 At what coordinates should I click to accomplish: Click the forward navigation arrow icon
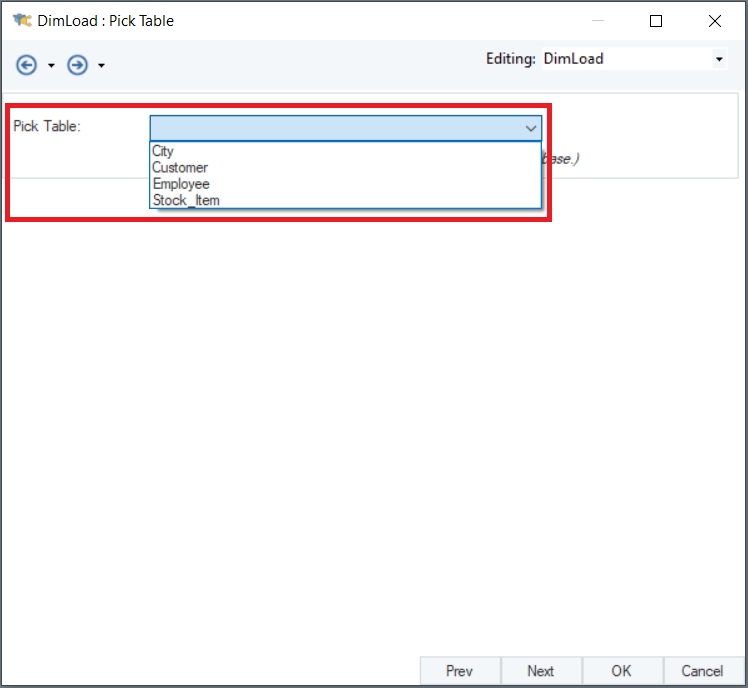[x=77, y=65]
